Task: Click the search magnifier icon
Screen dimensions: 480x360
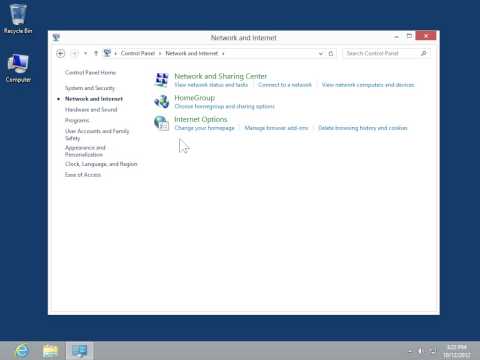Action: coord(424,53)
